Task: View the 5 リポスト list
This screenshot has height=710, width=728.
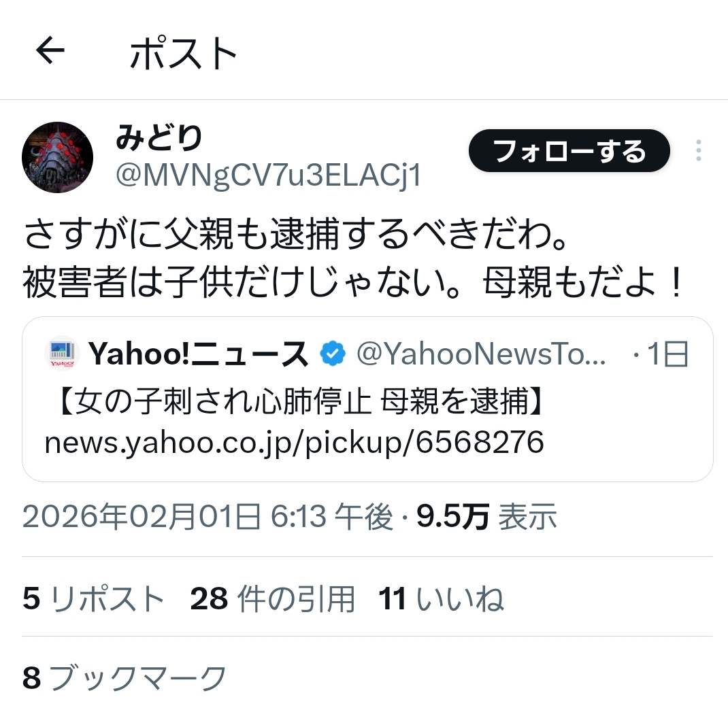Action: [x=93, y=598]
